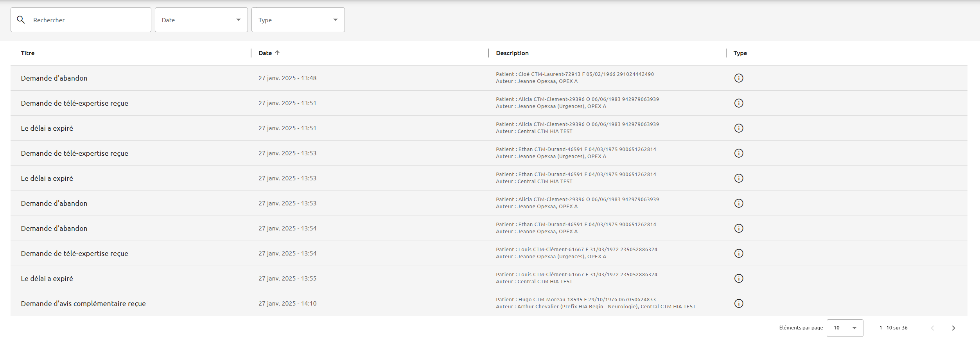Click info icon for 13:54 Demande d'abandon row
The image size is (980, 349).
point(738,228)
